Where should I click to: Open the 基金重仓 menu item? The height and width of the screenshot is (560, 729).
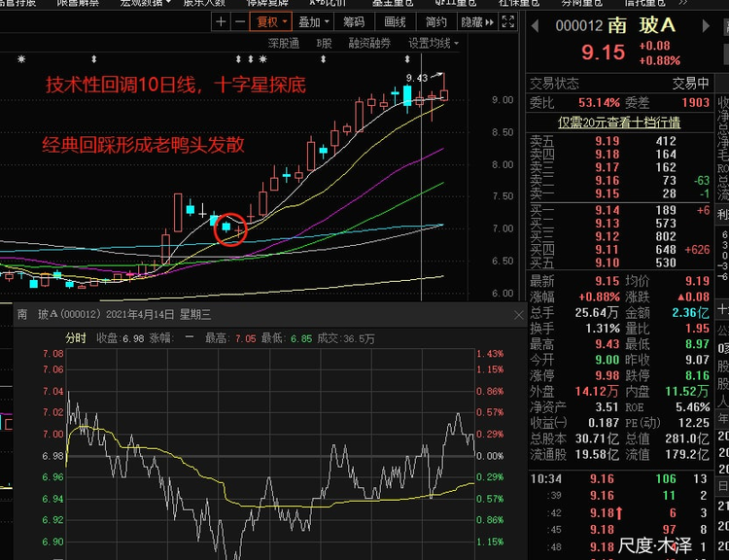(393, 3)
